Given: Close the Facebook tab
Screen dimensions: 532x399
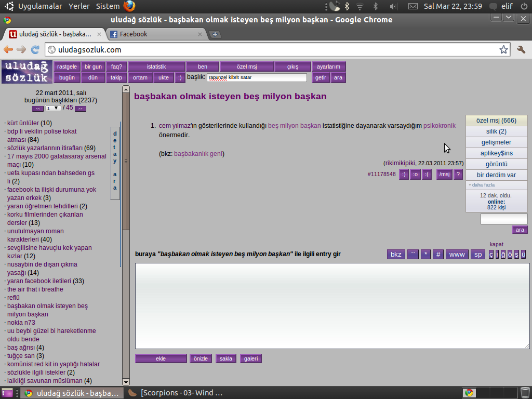Looking at the screenshot, I should pyautogui.click(x=200, y=34).
